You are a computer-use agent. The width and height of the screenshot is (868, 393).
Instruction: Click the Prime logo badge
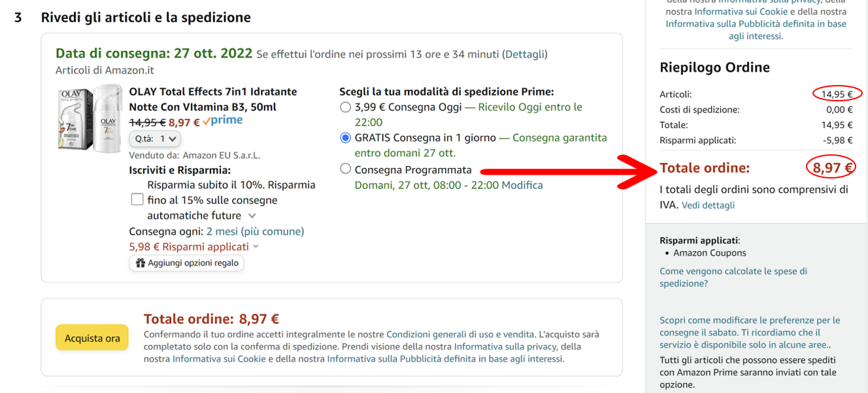pyautogui.click(x=222, y=121)
